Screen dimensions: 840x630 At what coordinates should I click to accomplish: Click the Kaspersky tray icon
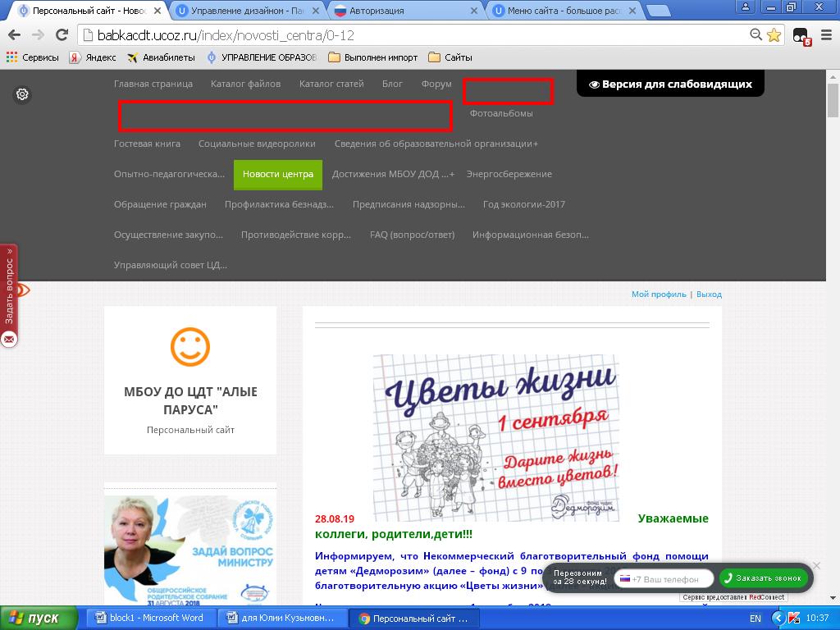794,619
